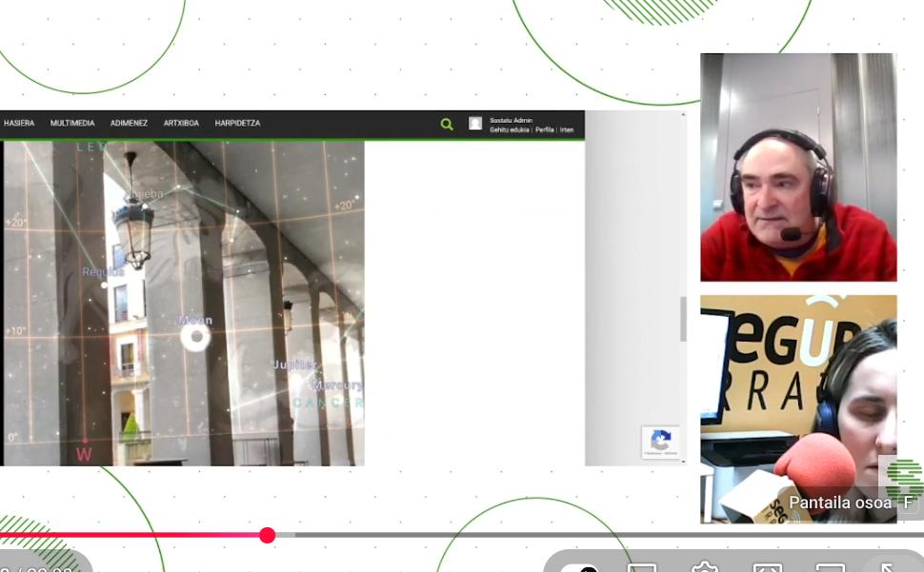Select the ADIMENEZ menu item
Viewport: 924px width, 572px height.
(x=129, y=124)
